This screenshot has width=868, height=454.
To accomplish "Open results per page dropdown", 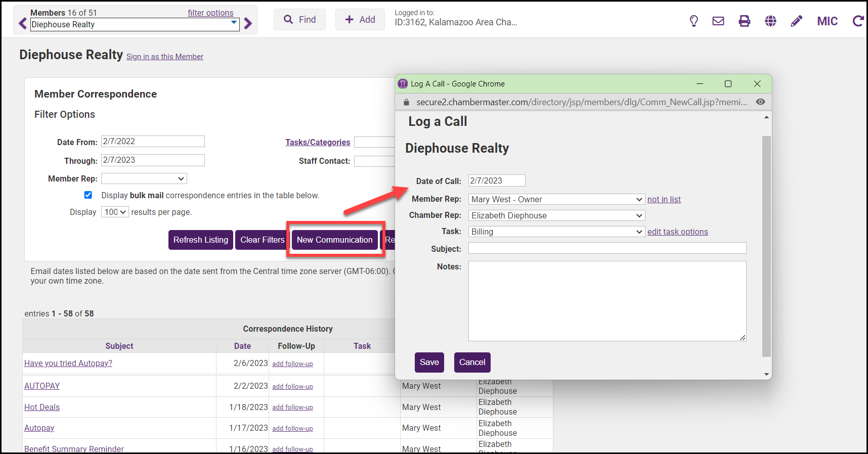I will click(x=115, y=212).
